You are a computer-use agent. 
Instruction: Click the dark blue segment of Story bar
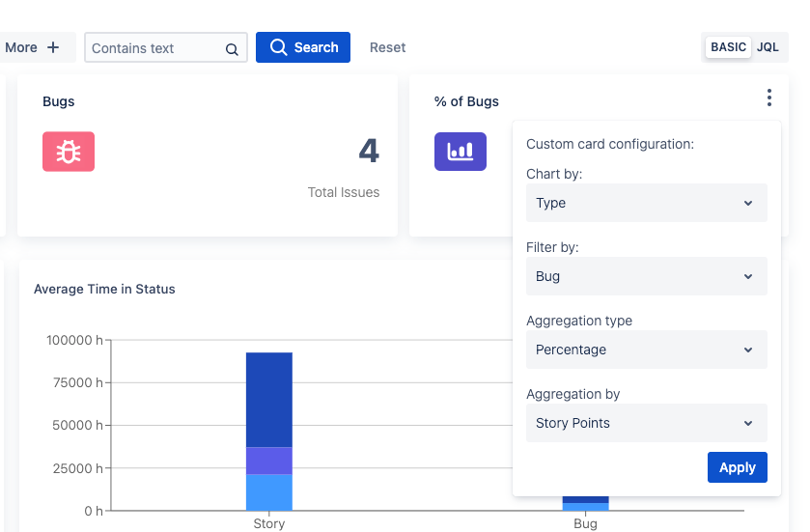pyautogui.click(x=269, y=400)
